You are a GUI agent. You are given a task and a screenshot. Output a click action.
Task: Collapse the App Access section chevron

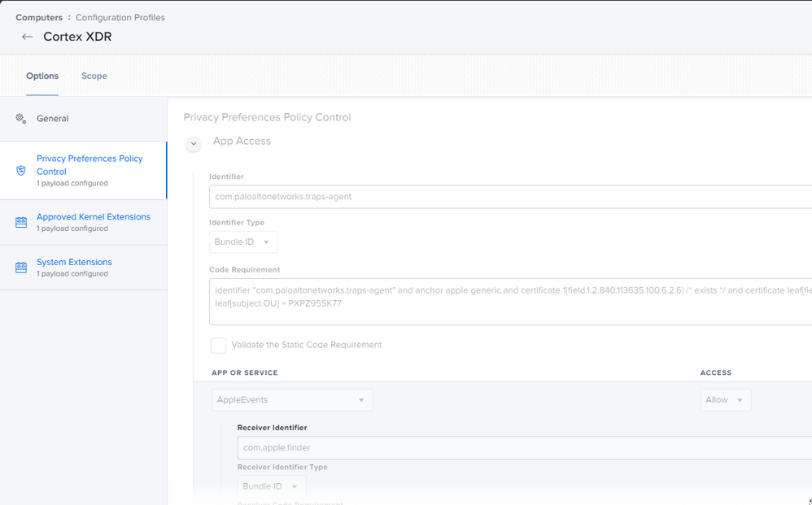point(194,143)
